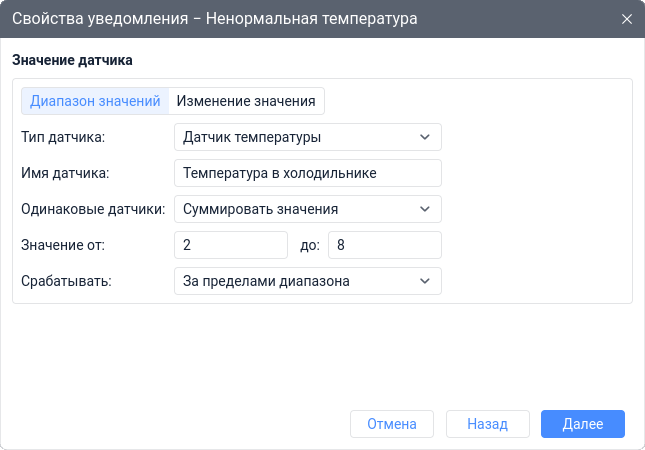Click the Значение датчика section heading
Viewport: 645px width, 450px height.
[x=73, y=60]
